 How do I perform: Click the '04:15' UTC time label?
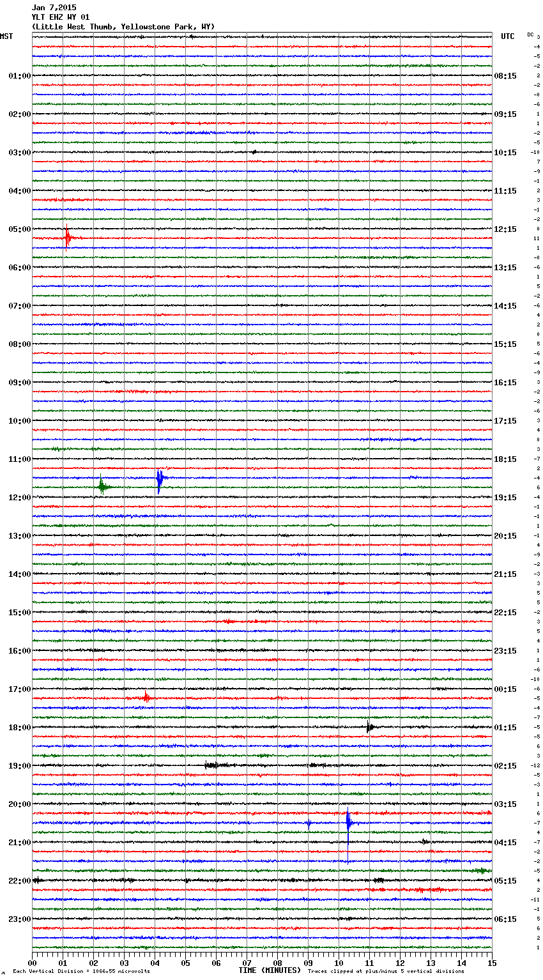505,843
